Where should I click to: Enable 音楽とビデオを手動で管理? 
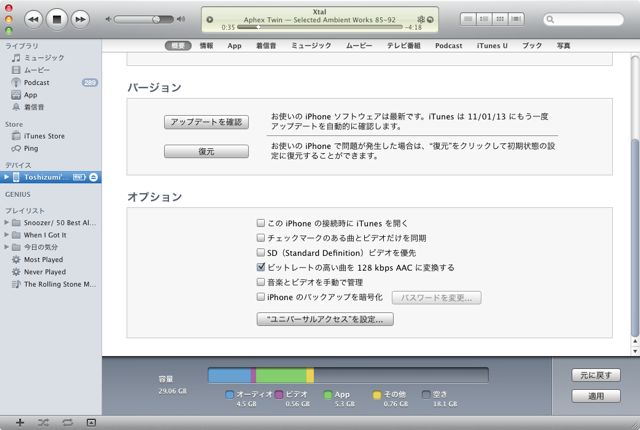point(261,281)
